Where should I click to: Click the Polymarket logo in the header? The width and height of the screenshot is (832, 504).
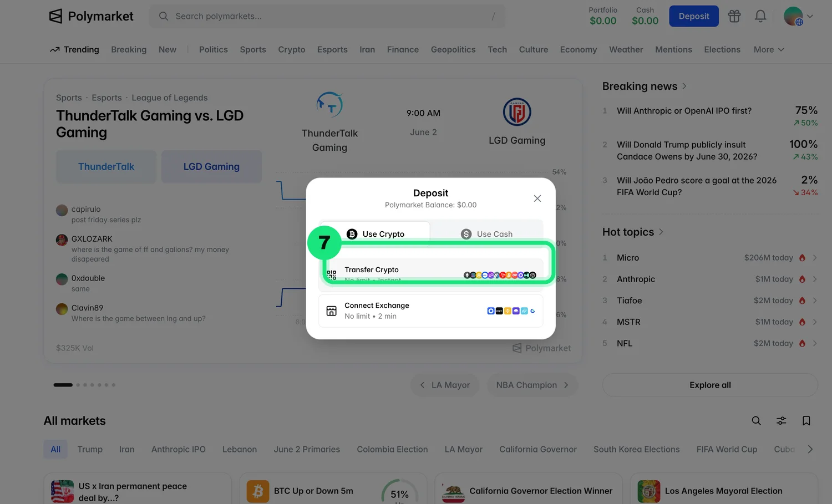click(x=91, y=16)
